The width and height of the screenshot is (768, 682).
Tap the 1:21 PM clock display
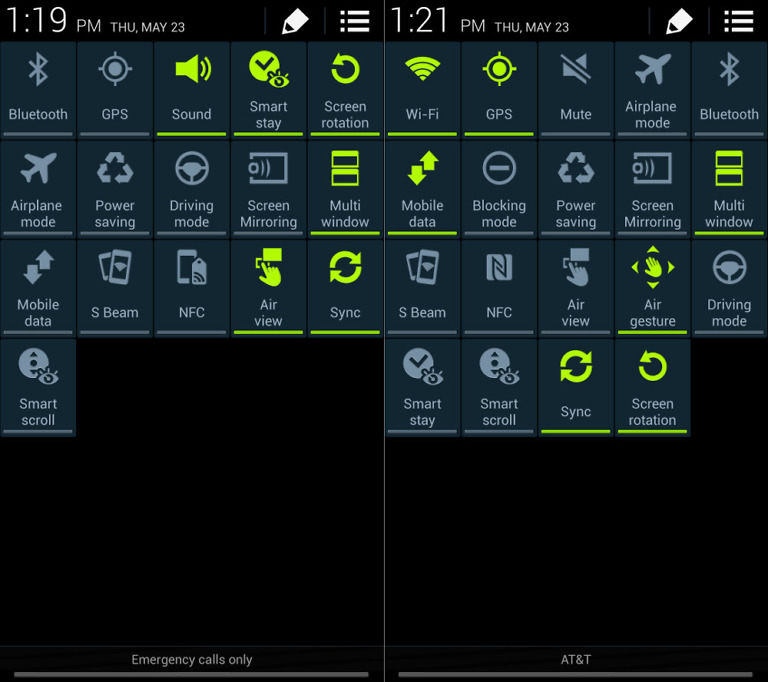(x=437, y=21)
